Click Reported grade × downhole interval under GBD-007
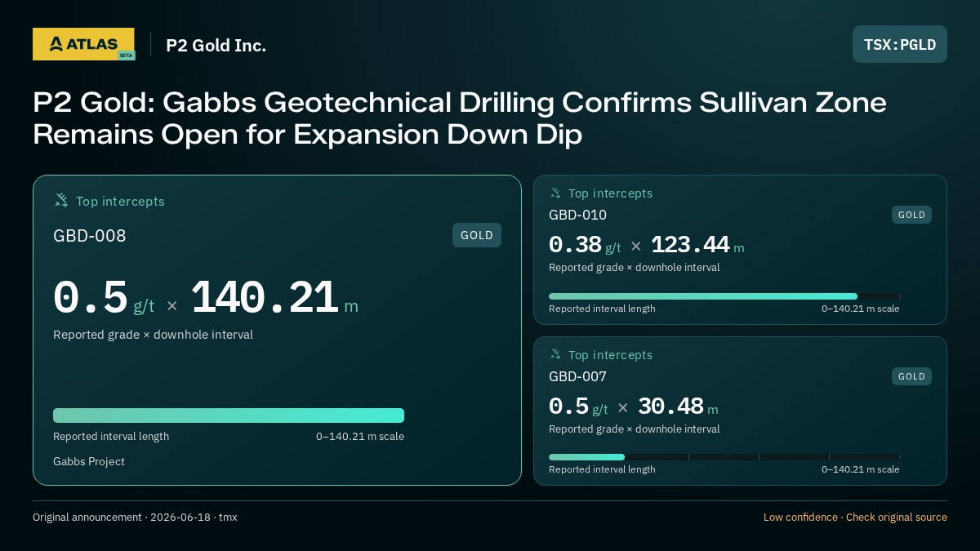 click(635, 429)
